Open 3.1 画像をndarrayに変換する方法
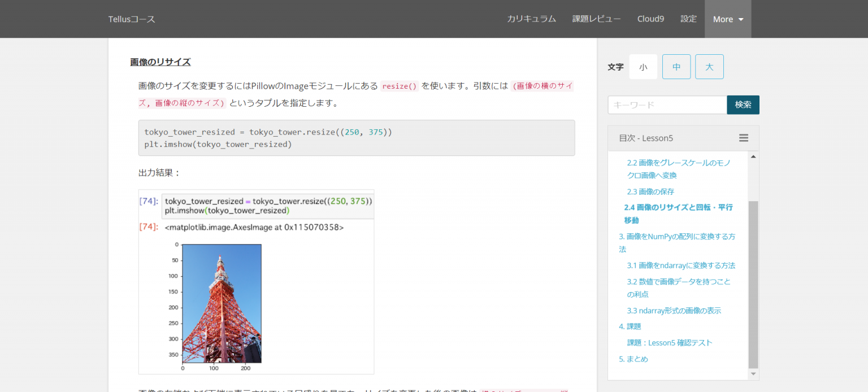This screenshot has height=392, width=868. (x=681, y=265)
